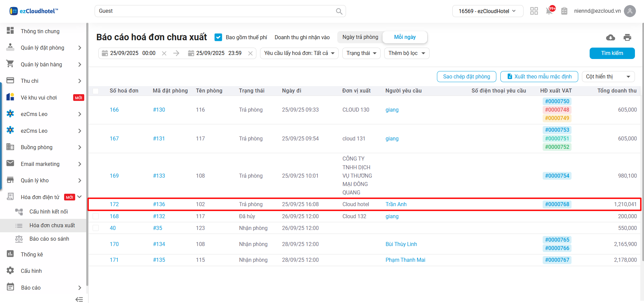The height and width of the screenshot is (303, 644).
Task: Click the search magnifier icon
Action: (339, 11)
